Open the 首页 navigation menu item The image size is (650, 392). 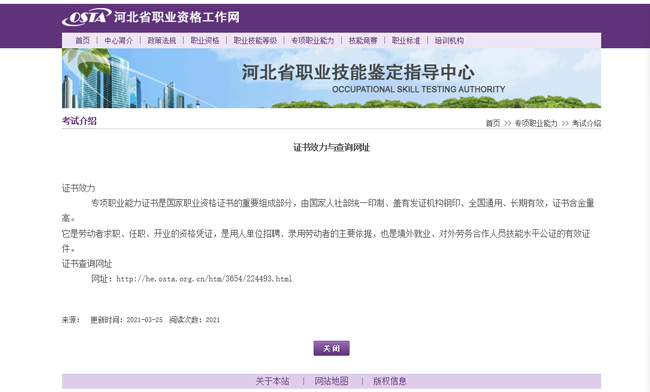82,40
